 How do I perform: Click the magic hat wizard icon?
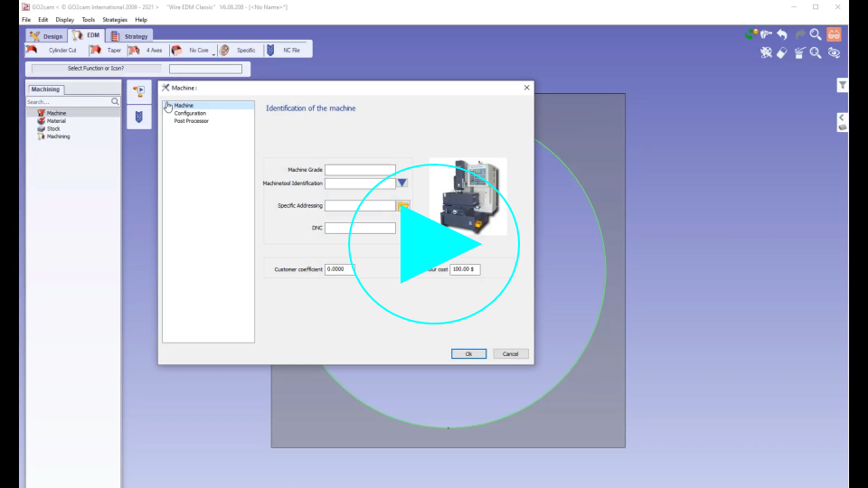[x=799, y=52]
